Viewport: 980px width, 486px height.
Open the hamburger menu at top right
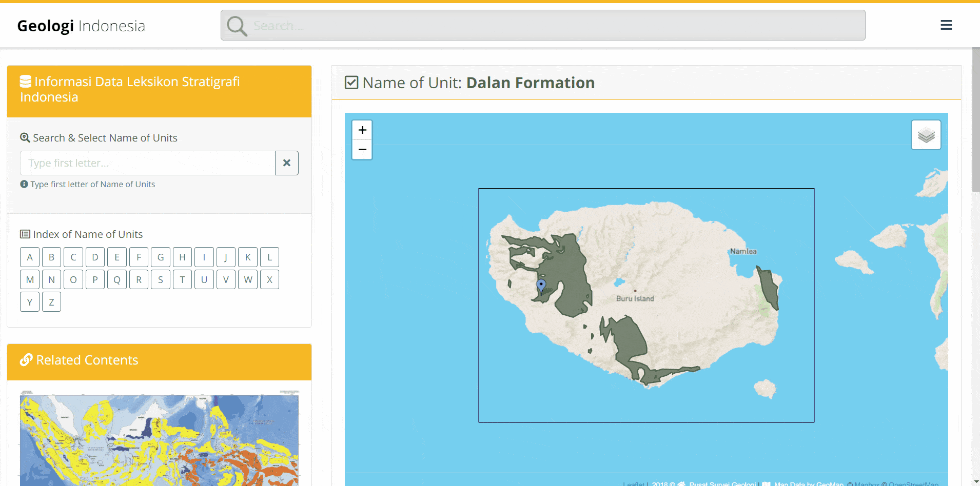pyautogui.click(x=946, y=25)
